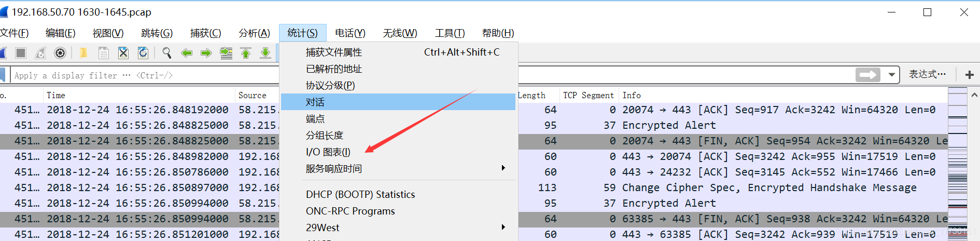Select the 443 → 20074 [ACK] packet row
Image resolution: width=980 pixels, height=241 pixels.
474,156
